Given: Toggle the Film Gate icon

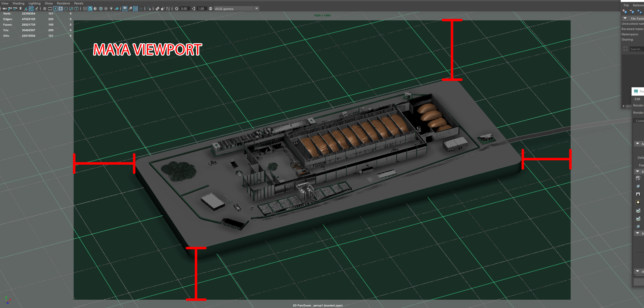Looking at the screenshot, I should click(x=50, y=9).
